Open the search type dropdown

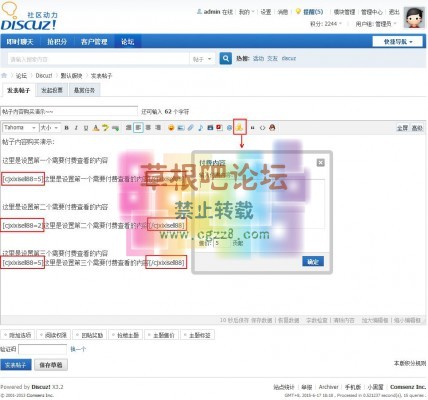click(x=202, y=59)
